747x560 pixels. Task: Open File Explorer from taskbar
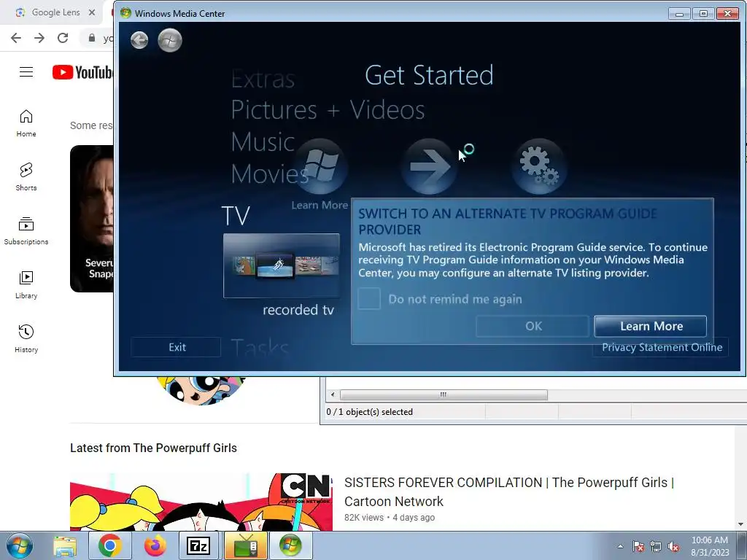[65, 546]
